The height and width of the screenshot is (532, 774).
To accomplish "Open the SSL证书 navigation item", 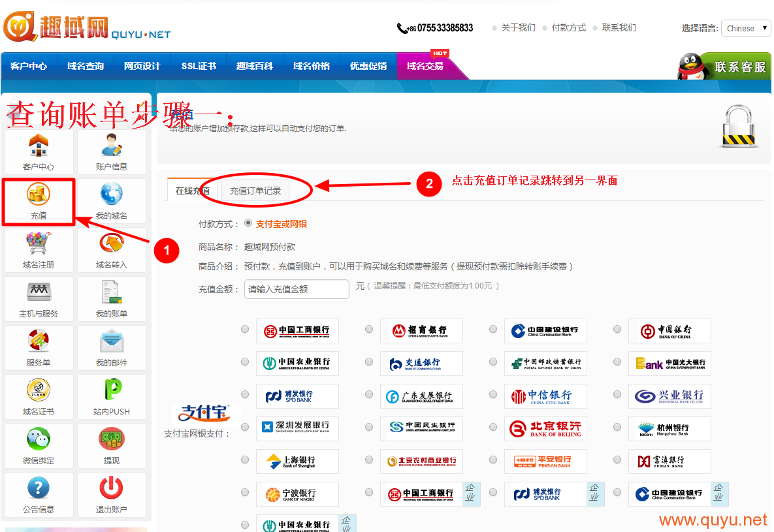I will click(x=199, y=66).
